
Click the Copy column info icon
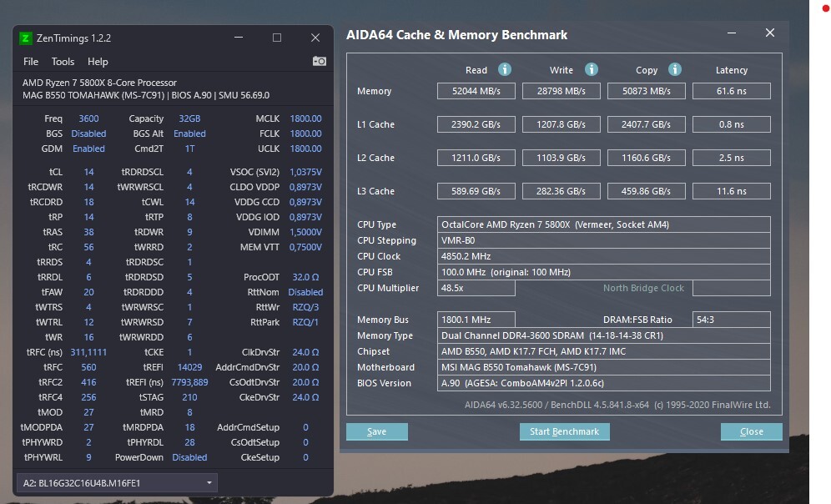tap(675, 69)
